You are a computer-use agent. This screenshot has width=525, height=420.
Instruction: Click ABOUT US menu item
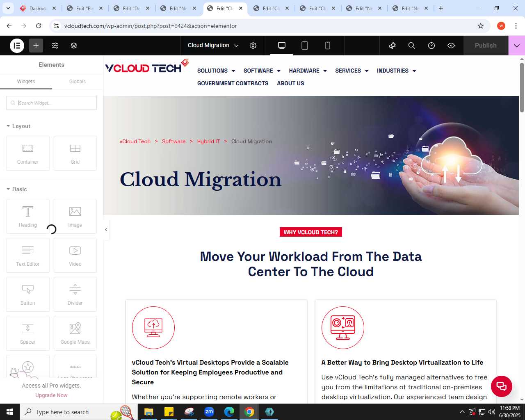[290, 83]
